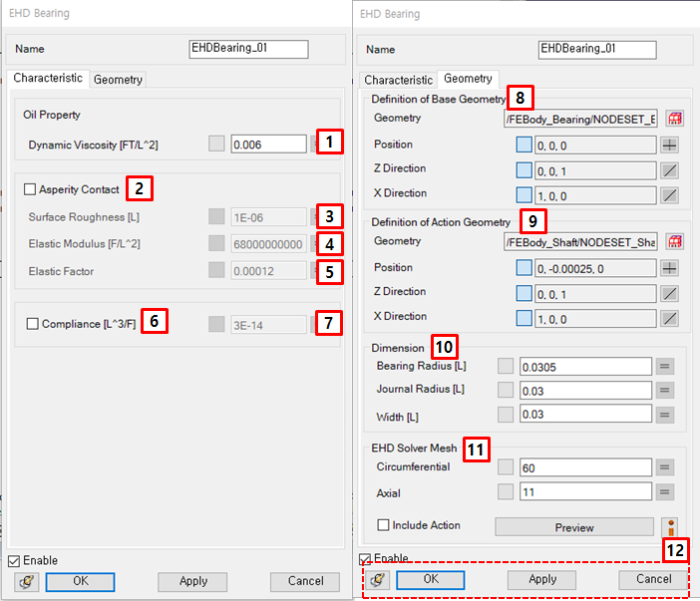Click action Geometry path field FEBody_Shaft
Viewport: 700px width, 601px height.
(580, 242)
